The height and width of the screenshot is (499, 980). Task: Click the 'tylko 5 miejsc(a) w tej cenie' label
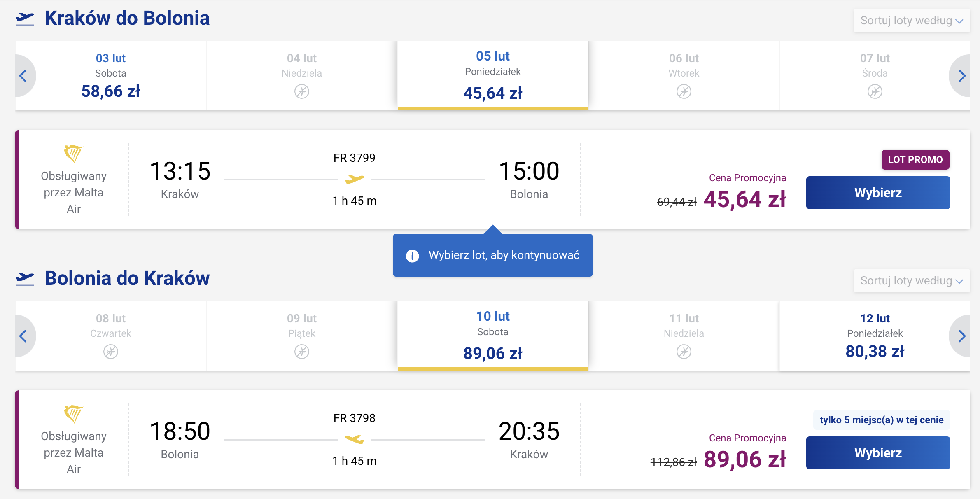[882, 420]
